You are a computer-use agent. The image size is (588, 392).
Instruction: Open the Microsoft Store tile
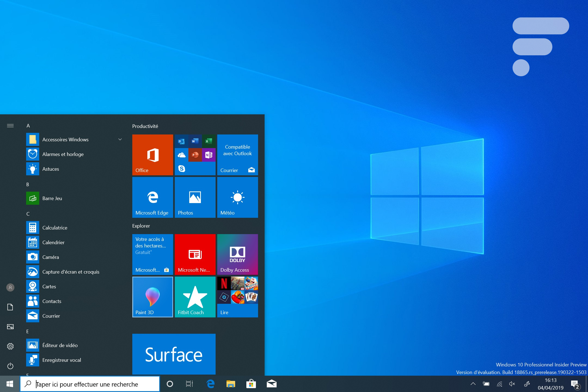point(152,254)
